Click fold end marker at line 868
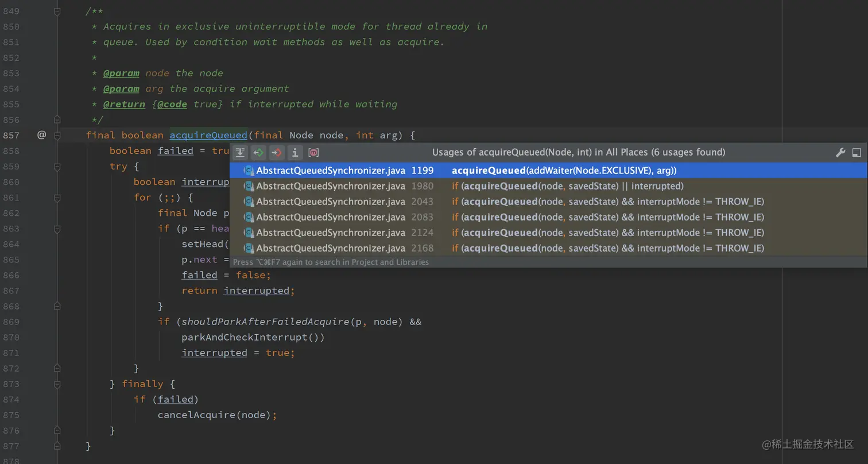The image size is (868, 464). point(57,306)
